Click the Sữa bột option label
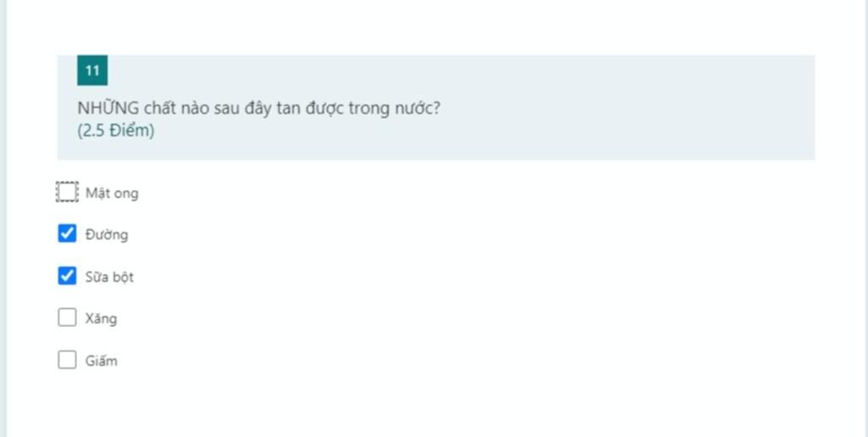The height and width of the screenshot is (437, 868). pos(109,277)
